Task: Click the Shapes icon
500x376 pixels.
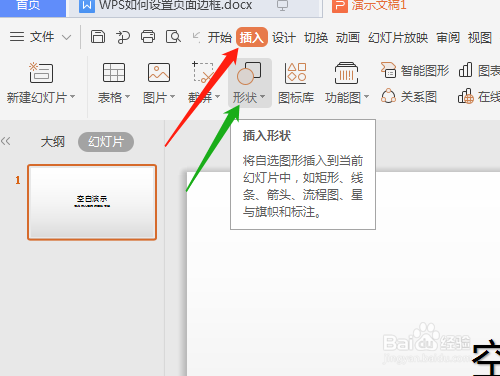Action: click(x=249, y=73)
